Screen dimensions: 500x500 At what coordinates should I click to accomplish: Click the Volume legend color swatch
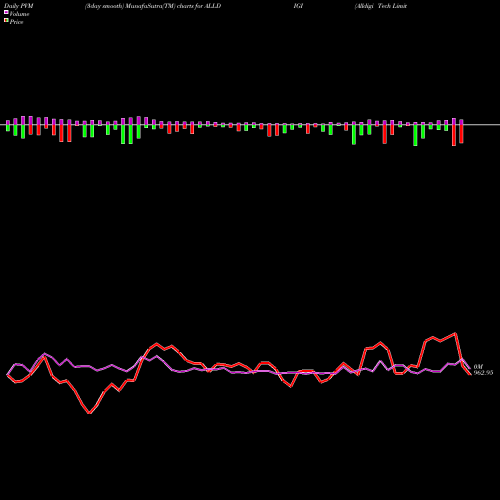click(6, 13)
